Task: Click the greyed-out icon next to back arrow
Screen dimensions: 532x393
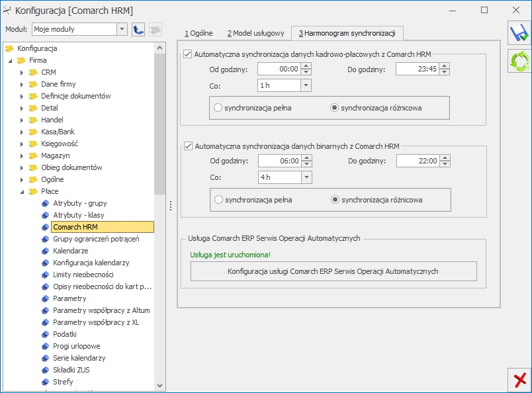Action: [x=155, y=30]
